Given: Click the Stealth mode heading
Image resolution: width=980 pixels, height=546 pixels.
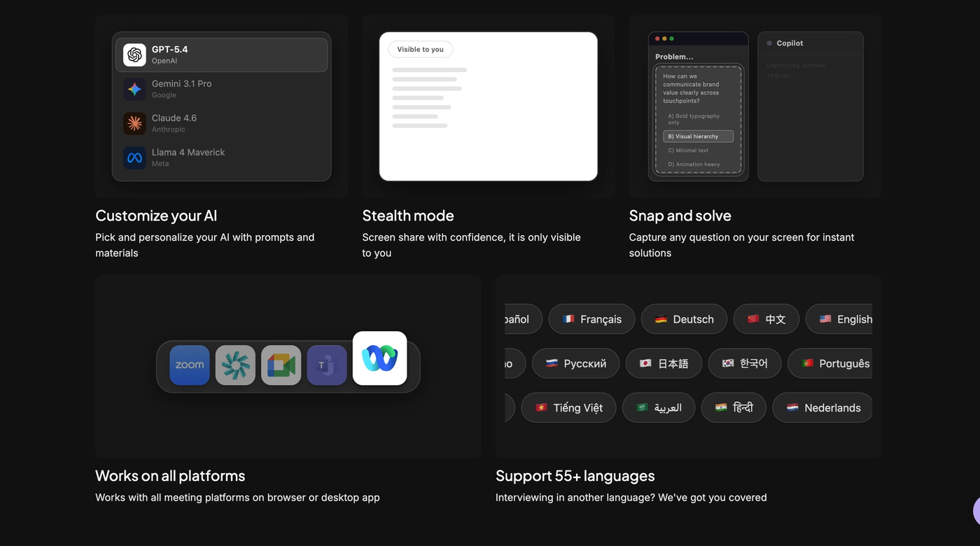Looking at the screenshot, I should (408, 216).
